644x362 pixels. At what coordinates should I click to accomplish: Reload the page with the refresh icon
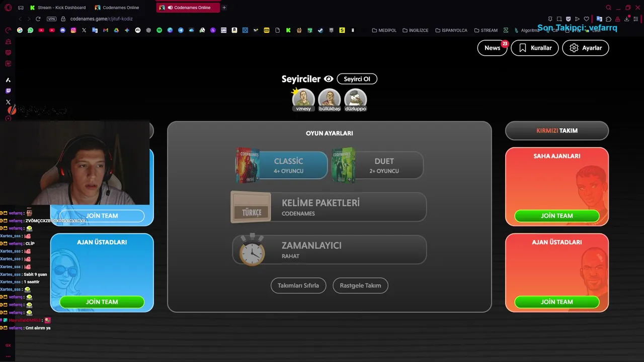tap(38, 19)
